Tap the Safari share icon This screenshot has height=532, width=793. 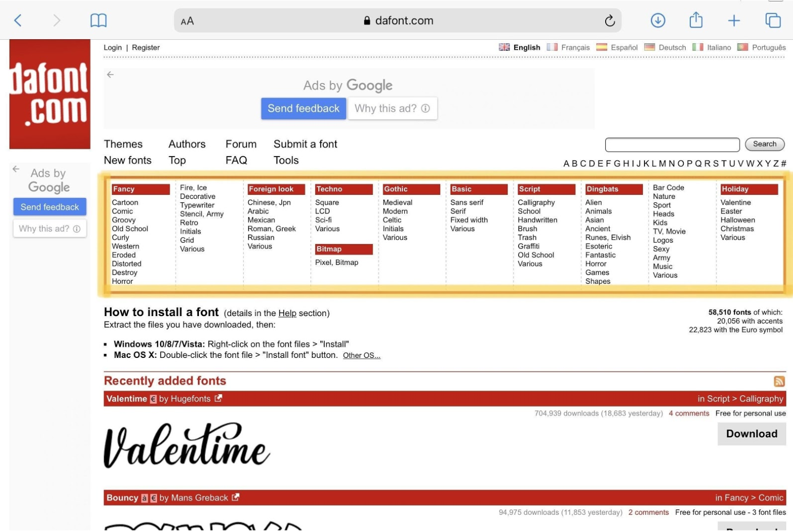click(x=696, y=20)
